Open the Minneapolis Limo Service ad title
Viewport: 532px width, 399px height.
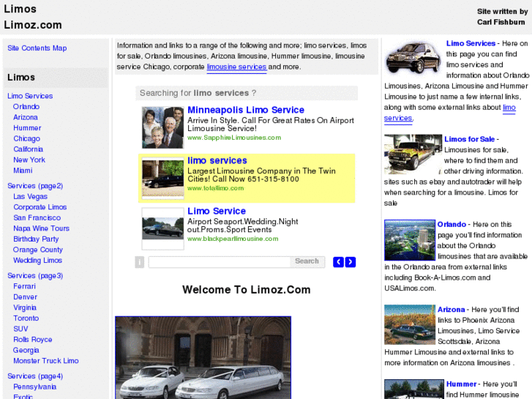[x=246, y=110]
